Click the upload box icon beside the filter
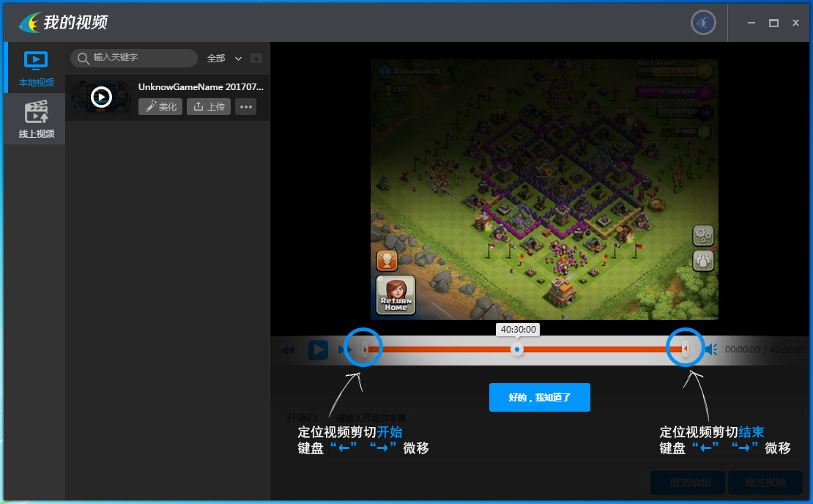Image resolution: width=813 pixels, height=504 pixels. point(256,58)
